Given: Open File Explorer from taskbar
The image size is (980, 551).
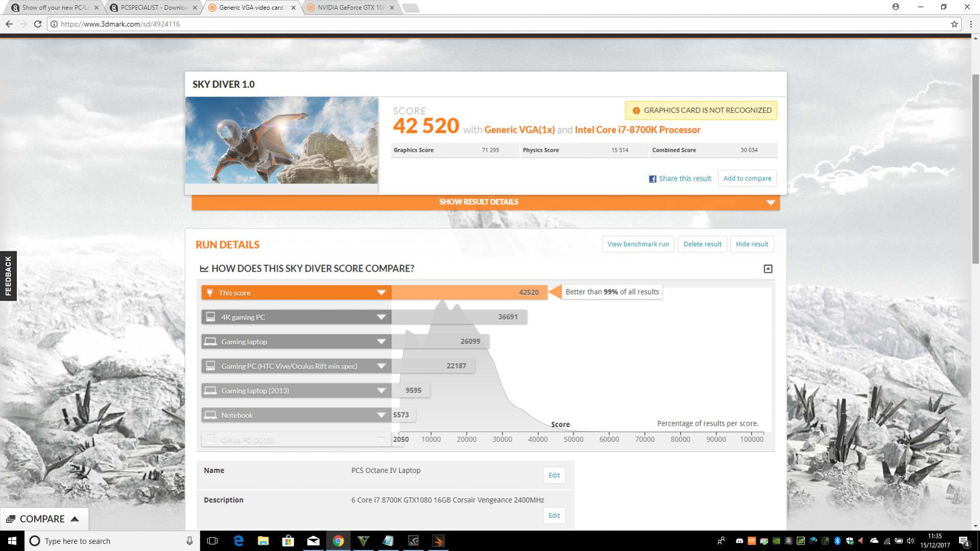Looking at the screenshot, I should 263,541.
